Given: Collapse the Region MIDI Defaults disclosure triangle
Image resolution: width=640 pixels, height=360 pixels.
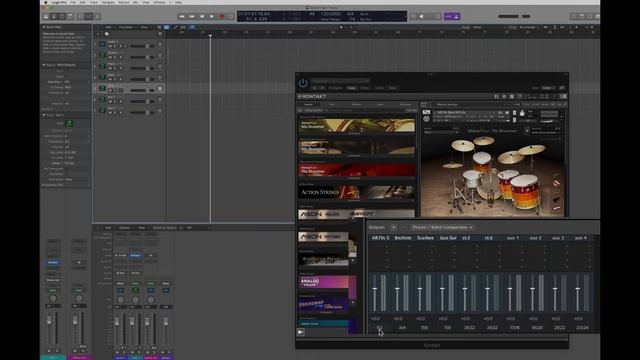Looking at the screenshot, I should click(x=44, y=65).
